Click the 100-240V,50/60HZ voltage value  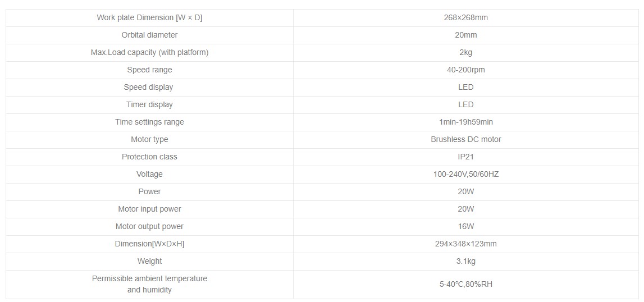tap(465, 174)
